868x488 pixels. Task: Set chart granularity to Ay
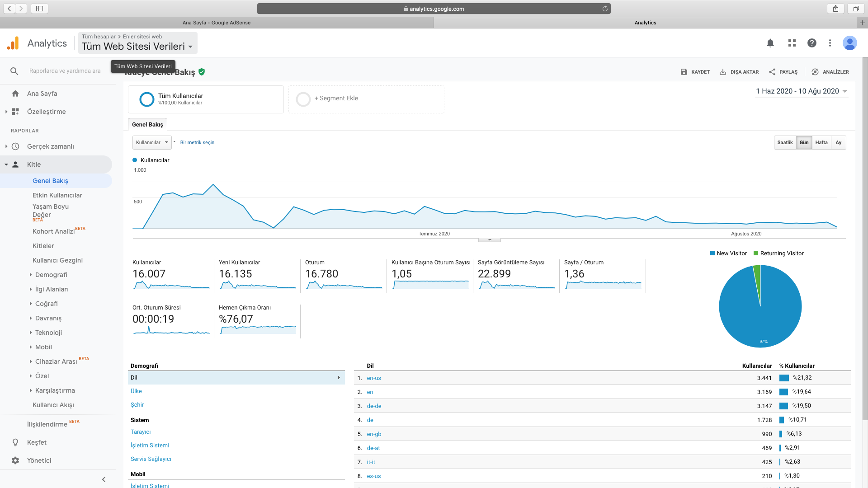click(838, 142)
